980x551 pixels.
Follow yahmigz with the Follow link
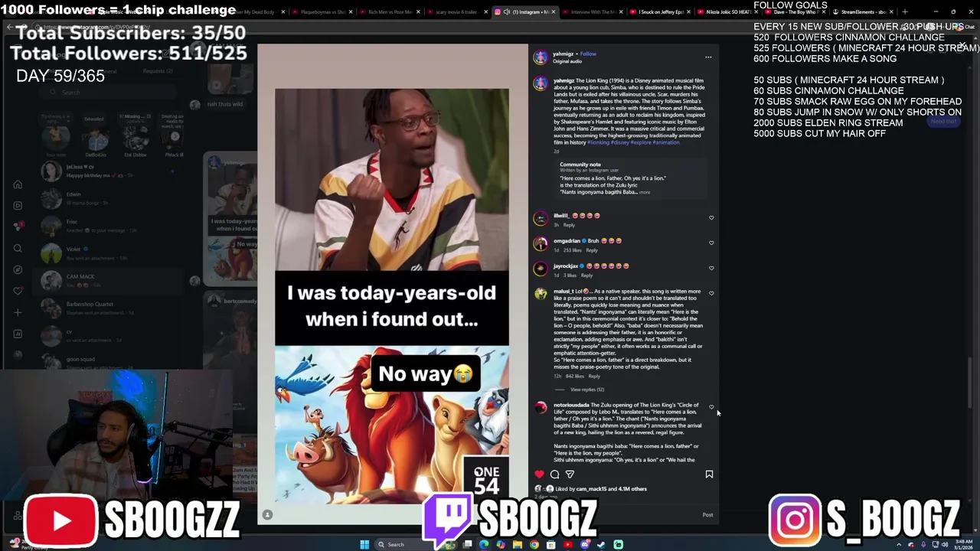coord(588,54)
